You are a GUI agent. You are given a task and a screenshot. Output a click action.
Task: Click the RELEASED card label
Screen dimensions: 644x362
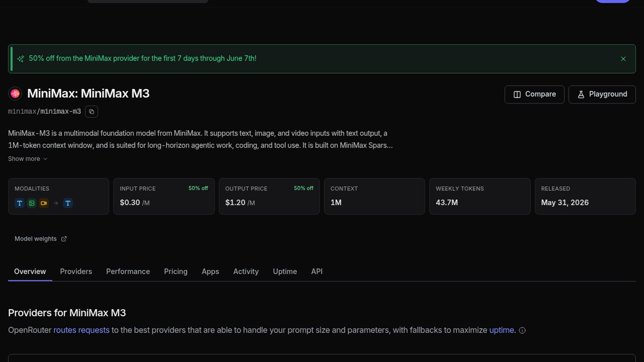pyautogui.click(x=555, y=189)
